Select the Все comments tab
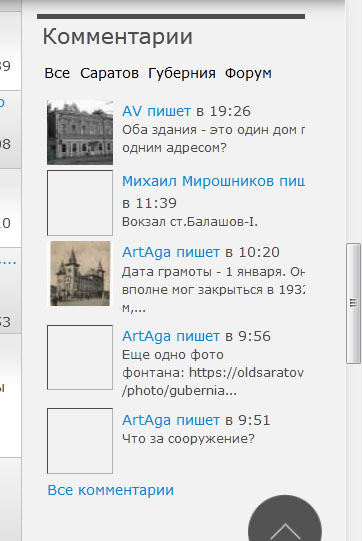The width and height of the screenshot is (362, 541). (x=57, y=73)
